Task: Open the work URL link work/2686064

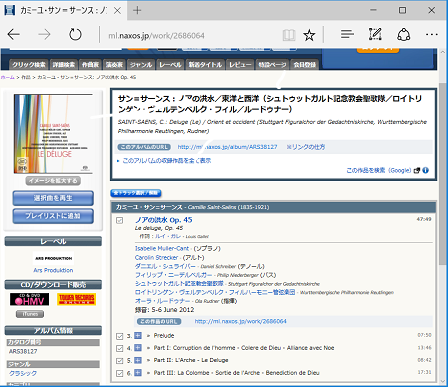Action: [240, 321]
